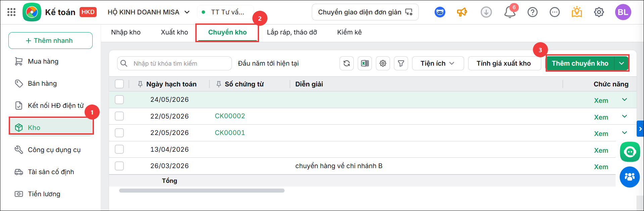Image resolution: width=644 pixels, height=211 pixels.
Task: Open Bán hàng in the sidebar
Action: pos(42,84)
